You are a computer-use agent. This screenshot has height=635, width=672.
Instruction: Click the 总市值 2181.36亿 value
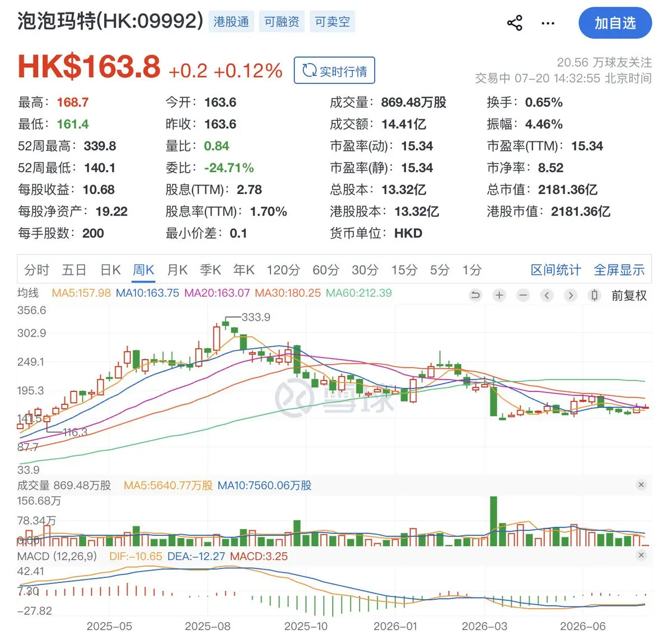[568, 190]
